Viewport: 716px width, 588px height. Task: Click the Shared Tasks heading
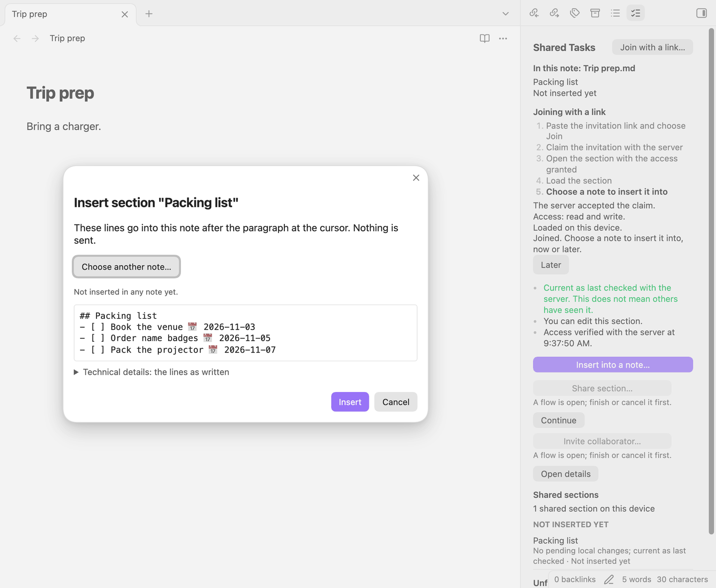564,48
